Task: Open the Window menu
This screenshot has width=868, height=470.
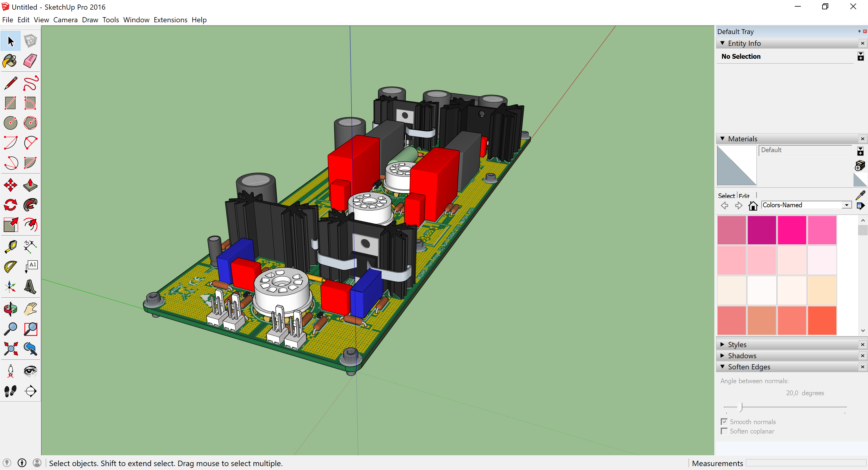Action: coord(136,20)
